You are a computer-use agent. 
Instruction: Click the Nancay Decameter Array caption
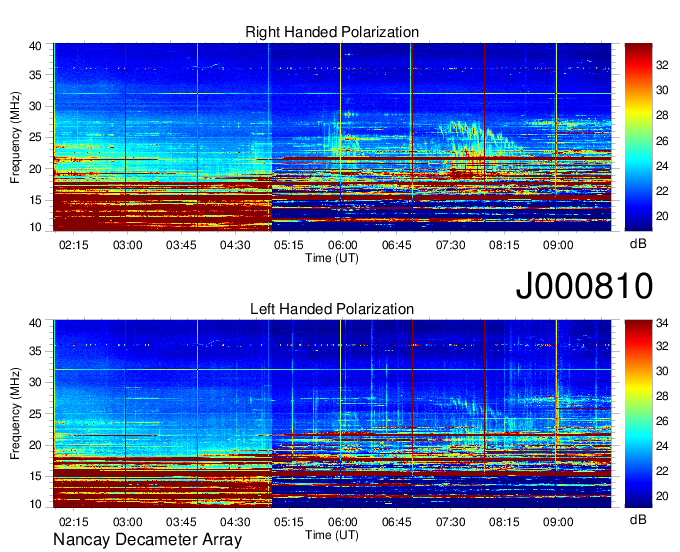(147, 539)
